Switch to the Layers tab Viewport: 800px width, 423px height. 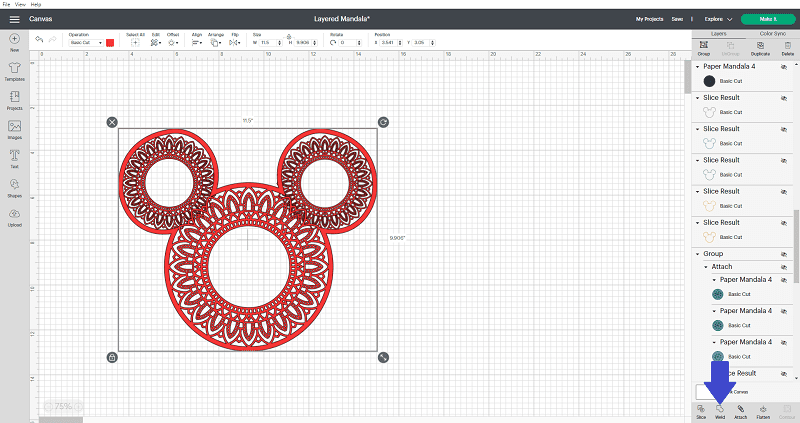pyautogui.click(x=718, y=34)
